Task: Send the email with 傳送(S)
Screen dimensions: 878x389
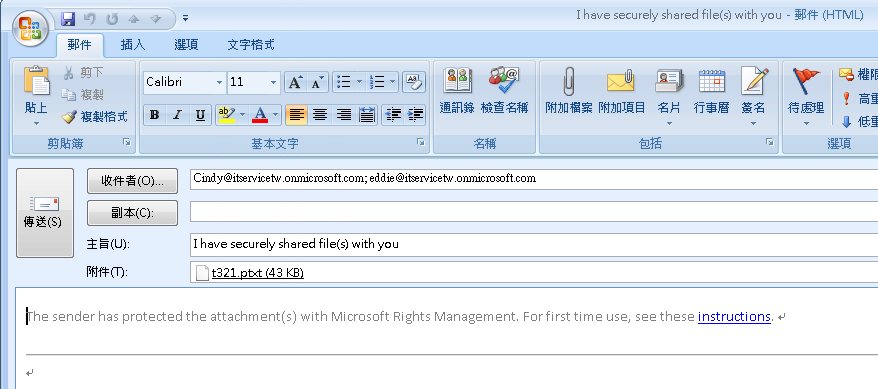Action: pyautogui.click(x=45, y=213)
